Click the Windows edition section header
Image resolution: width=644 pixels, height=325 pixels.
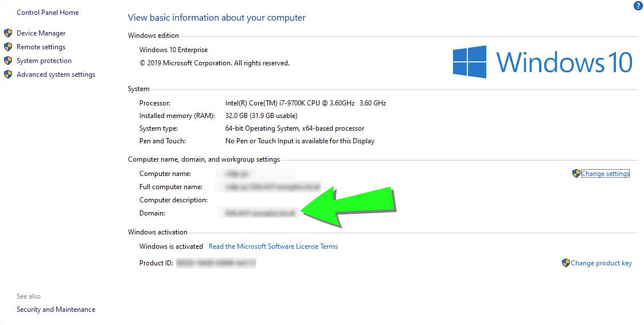[x=153, y=36]
